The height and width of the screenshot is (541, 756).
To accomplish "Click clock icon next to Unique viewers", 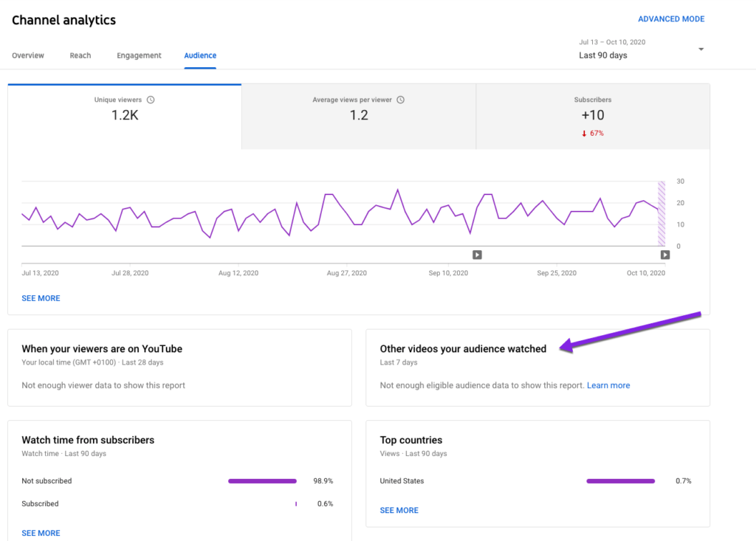I will pos(151,100).
